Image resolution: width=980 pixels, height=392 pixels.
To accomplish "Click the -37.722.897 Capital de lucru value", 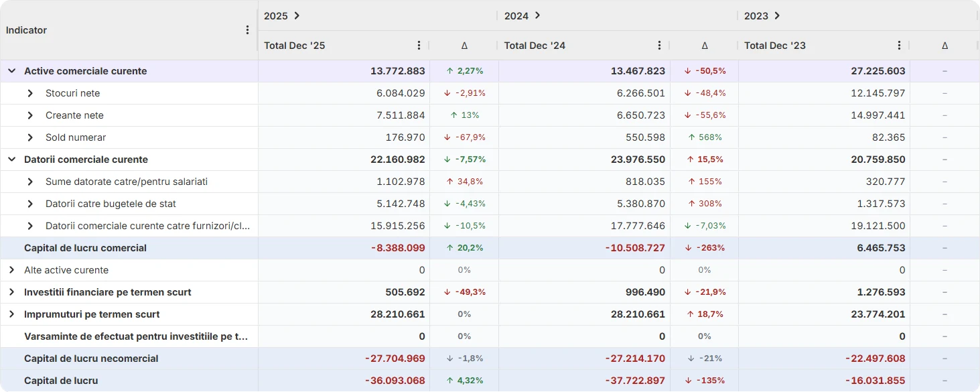I will click(x=635, y=381).
